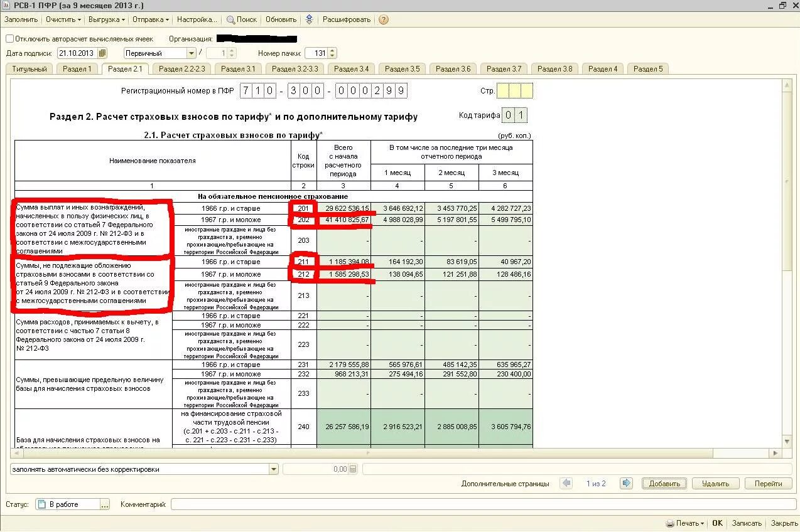
Task: Switch to the Раздел 3.1 tab
Action: pyautogui.click(x=238, y=69)
